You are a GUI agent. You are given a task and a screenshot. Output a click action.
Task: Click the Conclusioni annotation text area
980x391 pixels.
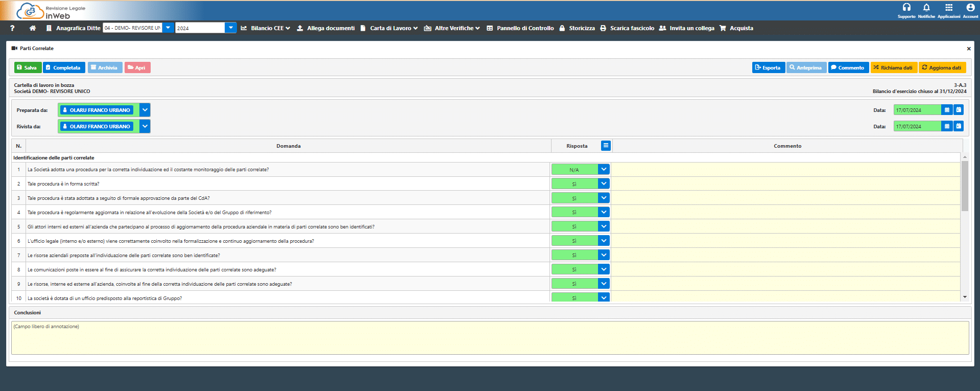click(490, 338)
